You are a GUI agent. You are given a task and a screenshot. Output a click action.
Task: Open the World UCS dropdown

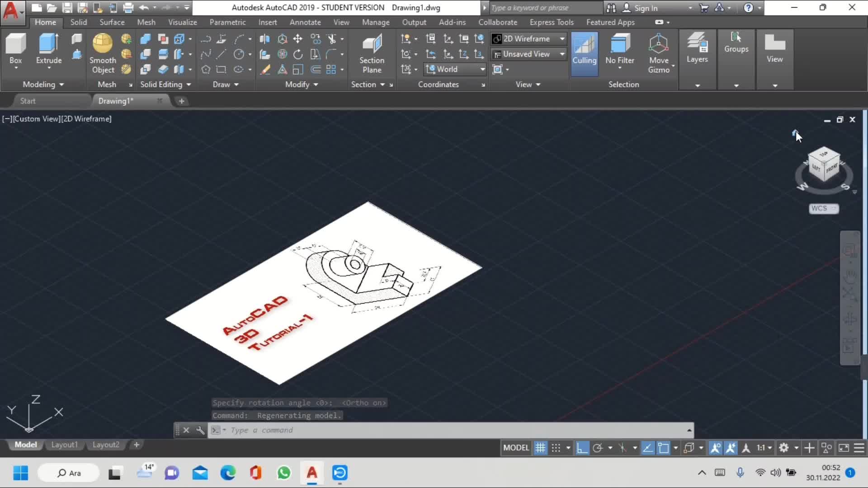[455, 69]
